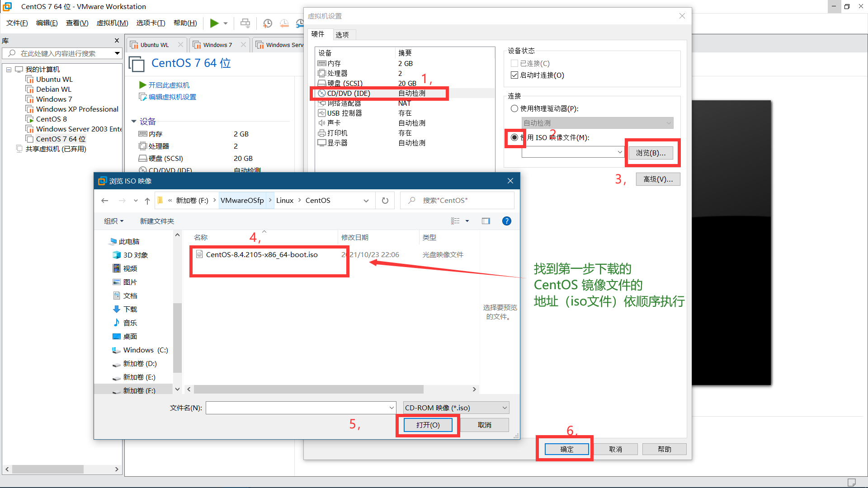Open the library search box dropdown arrow
Viewport: 868px width, 488px height.
tap(117, 53)
